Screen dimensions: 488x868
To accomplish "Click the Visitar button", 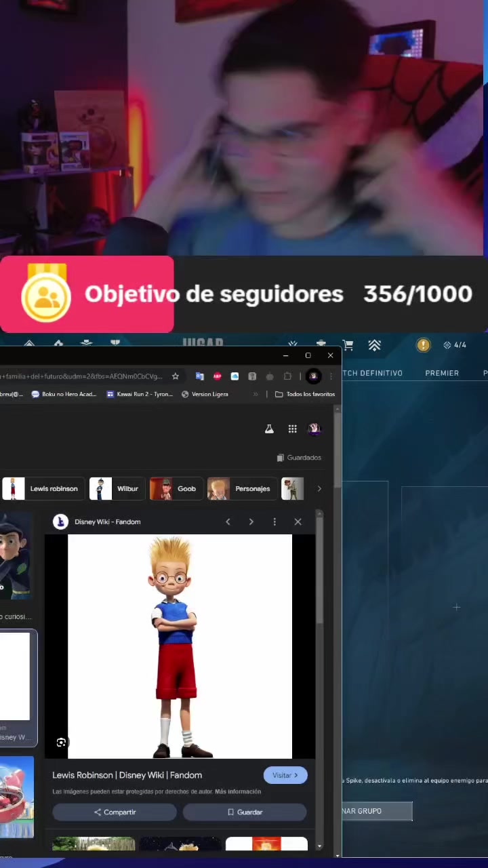I will pyautogui.click(x=285, y=775).
